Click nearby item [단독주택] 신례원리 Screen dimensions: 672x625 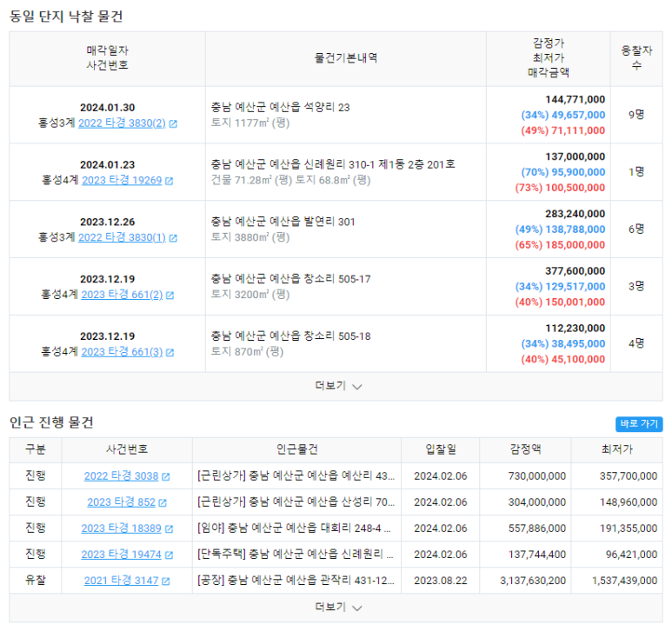(296, 555)
